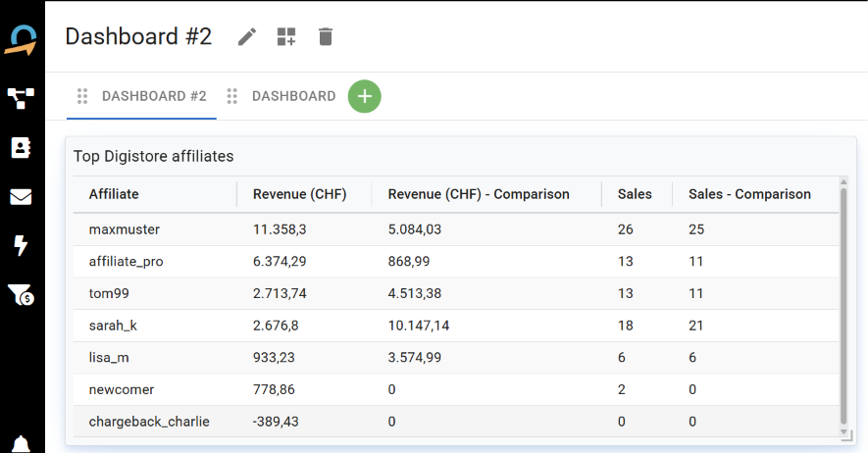Viewport: 868px width, 453px height.
Task: Sort by Revenue (CHF) column header
Action: (299, 194)
